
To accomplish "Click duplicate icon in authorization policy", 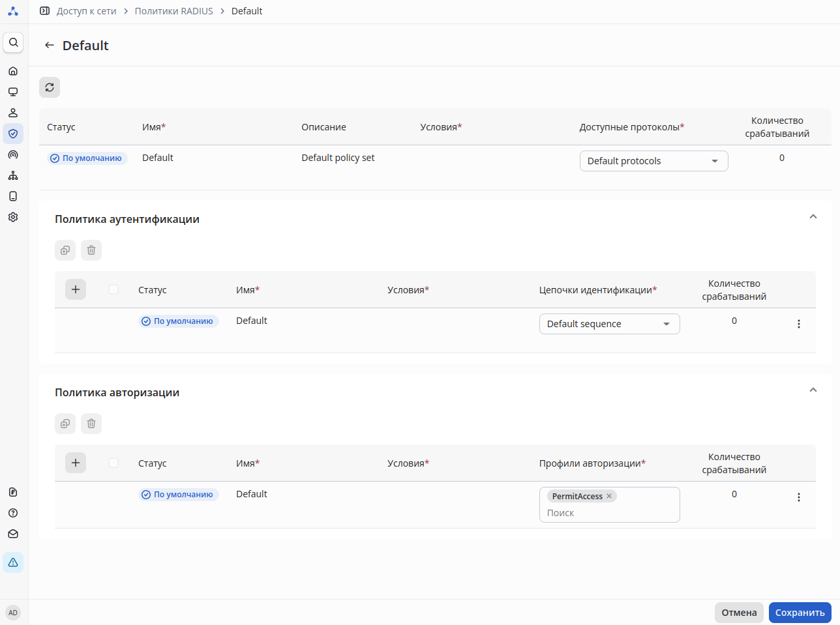I will click(x=65, y=424).
